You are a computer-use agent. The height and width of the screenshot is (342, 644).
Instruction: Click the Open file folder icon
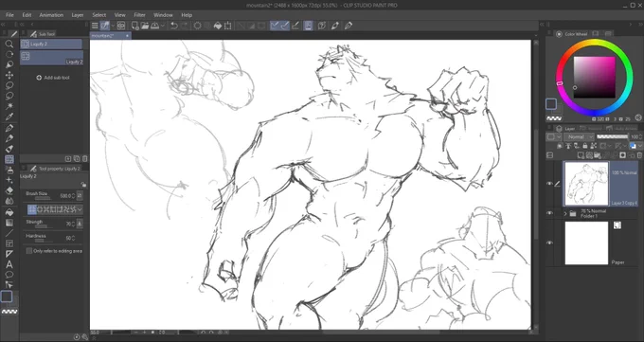coord(145,26)
